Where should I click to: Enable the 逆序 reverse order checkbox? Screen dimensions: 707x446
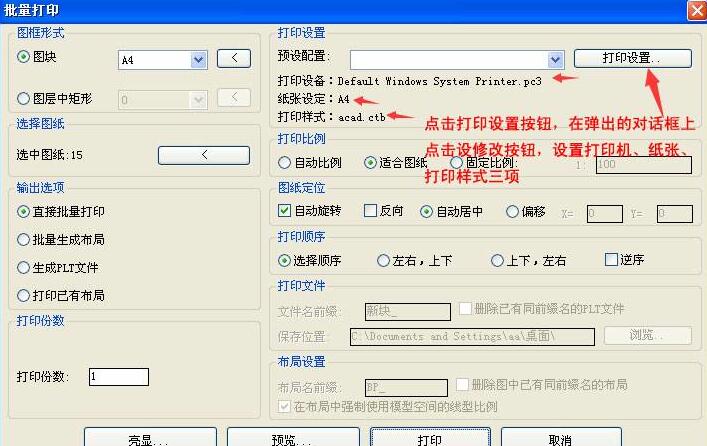611,260
